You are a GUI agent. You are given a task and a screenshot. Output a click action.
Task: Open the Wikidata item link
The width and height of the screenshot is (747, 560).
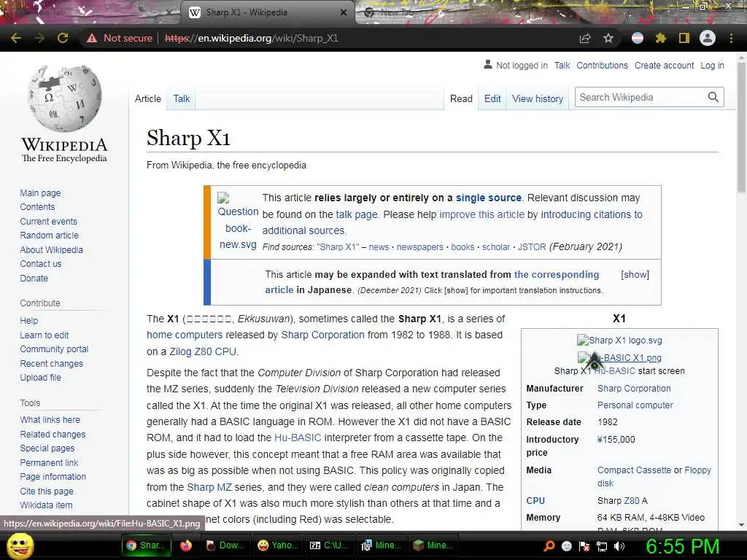click(46, 505)
